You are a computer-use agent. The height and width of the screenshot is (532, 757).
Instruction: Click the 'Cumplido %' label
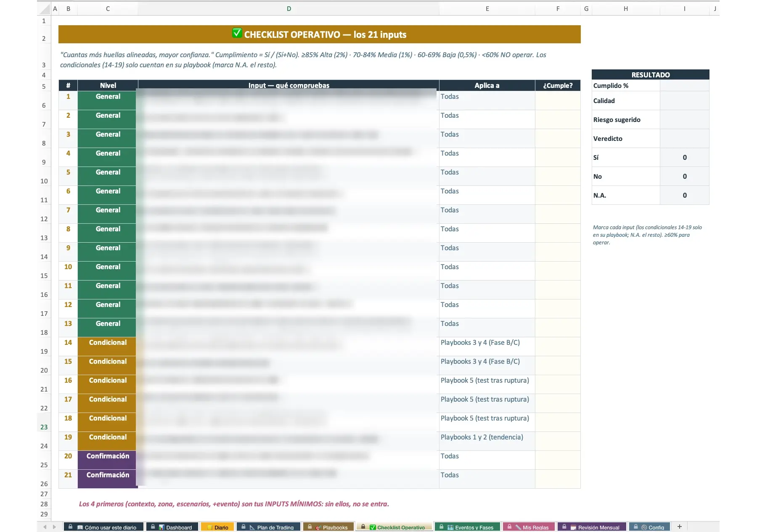(611, 85)
